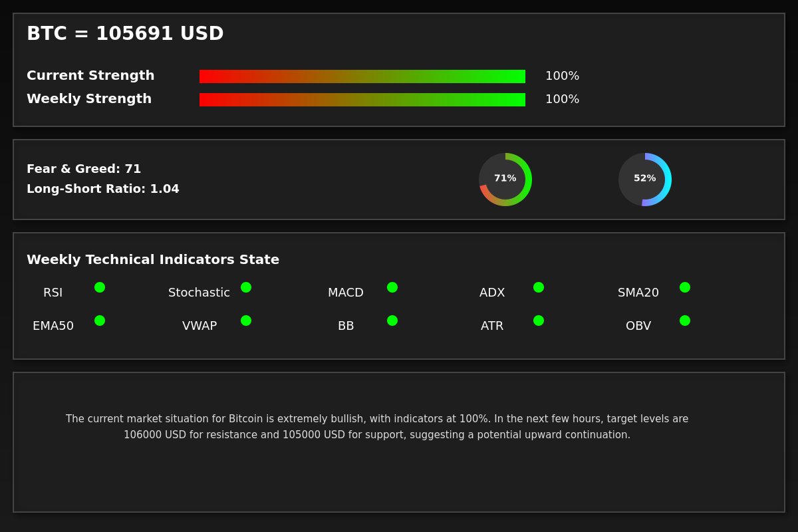This screenshot has height=532, width=798.
Task: Click the Bitcoin market summary paragraph
Action: (377, 427)
